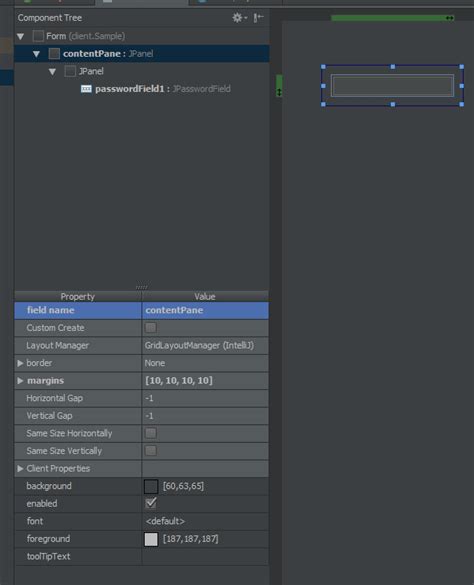474x585 pixels.
Task: Click the Vertical Gap value -1
Action: (x=149, y=416)
